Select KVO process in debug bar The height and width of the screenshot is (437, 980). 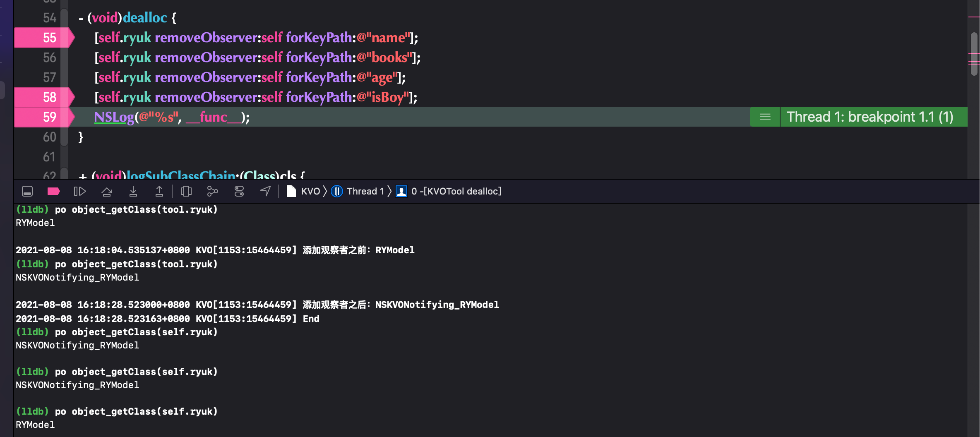click(303, 191)
